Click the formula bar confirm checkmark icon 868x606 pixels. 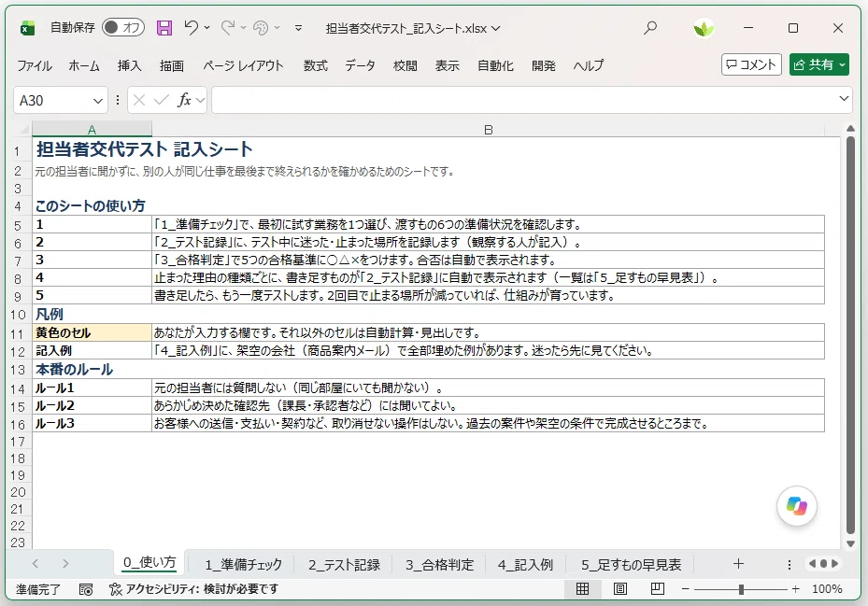(x=162, y=100)
